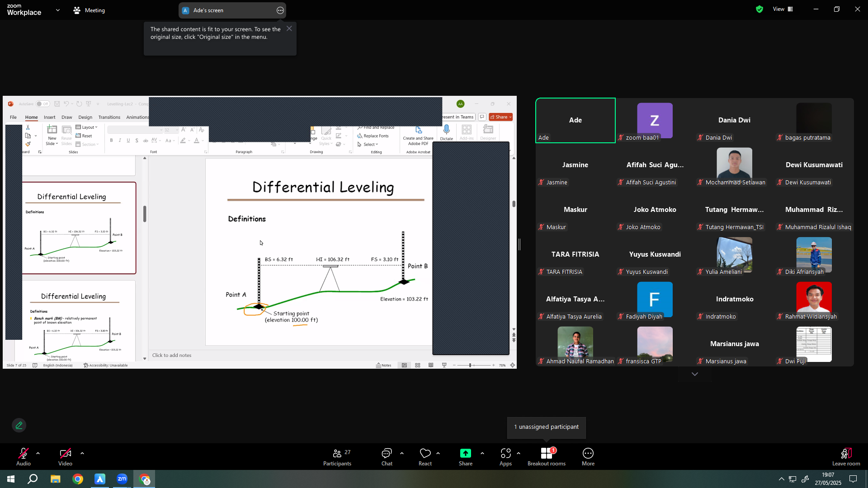Select the Insert ribbon tab
The height and width of the screenshot is (488, 868).
50,117
